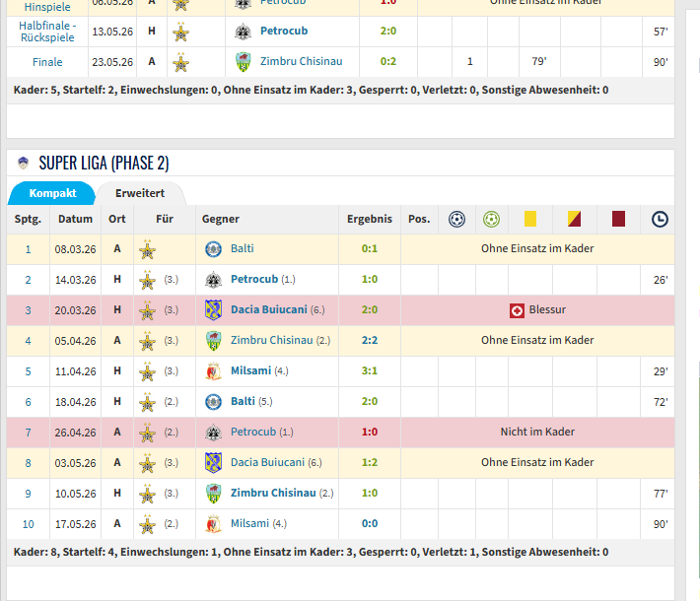Click Balti club crest in matchday 1
The image size is (700, 601).
point(213,249)
